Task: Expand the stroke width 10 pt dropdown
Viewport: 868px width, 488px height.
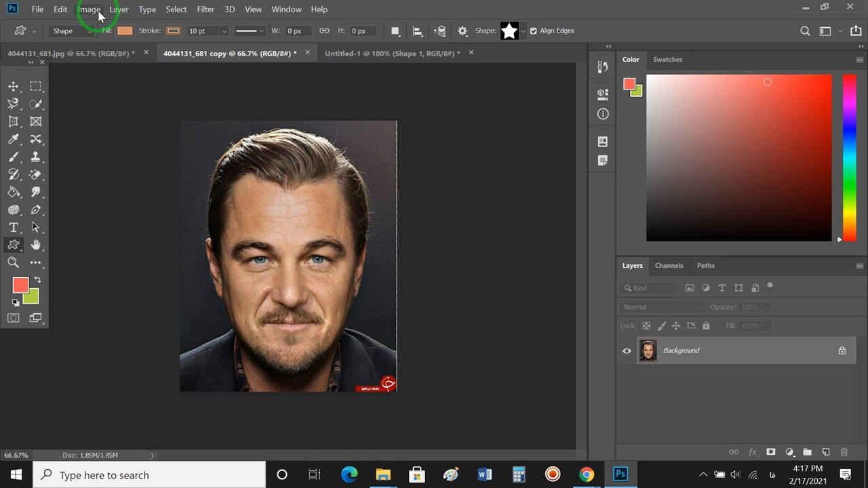Action: tap(224, 31)
